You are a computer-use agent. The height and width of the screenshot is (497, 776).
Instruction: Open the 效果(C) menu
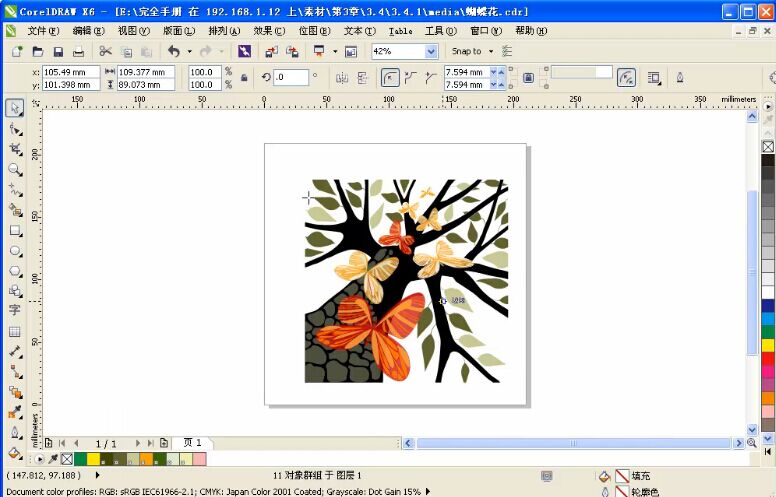tap(269, 31)
